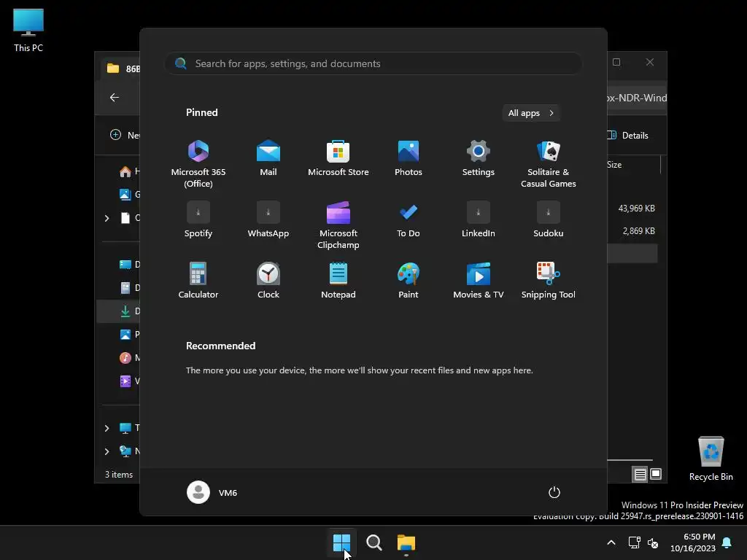Open Gallery in Explorer's navigation pane
This screenshot has height=560, width=747.
coord(129,194)
